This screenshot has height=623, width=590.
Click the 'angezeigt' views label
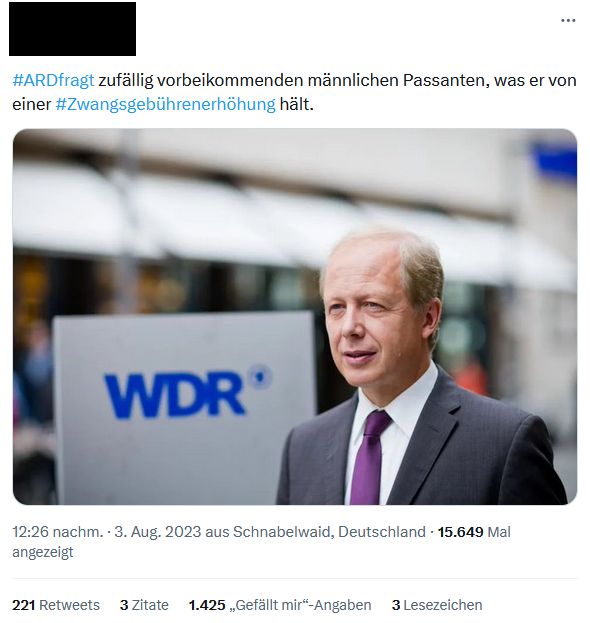43,552
